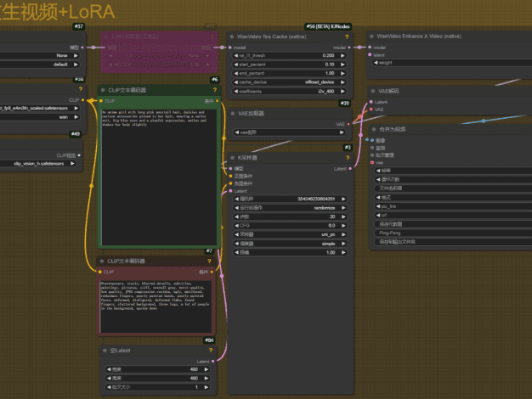Image resolution: width=532 pixels, height=399 pixels.
Task: Open help icon on K采样器 node
Action: [x=348, y=158]
